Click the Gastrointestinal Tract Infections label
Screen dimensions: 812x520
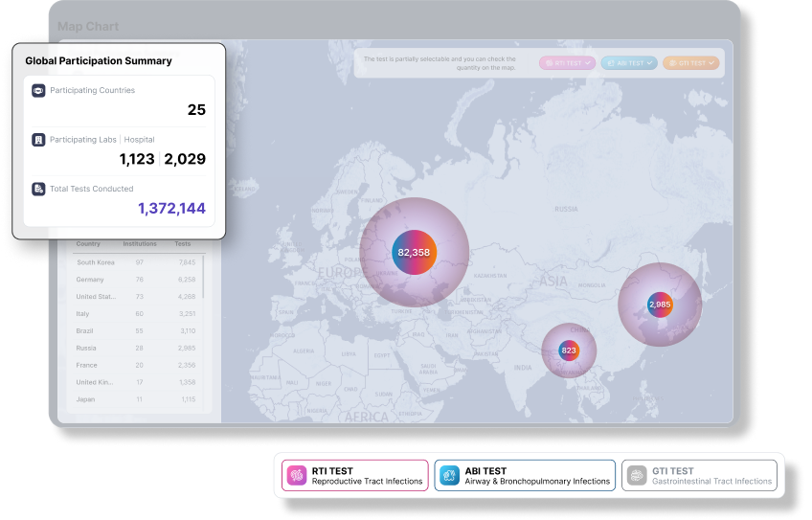(712, 482)
